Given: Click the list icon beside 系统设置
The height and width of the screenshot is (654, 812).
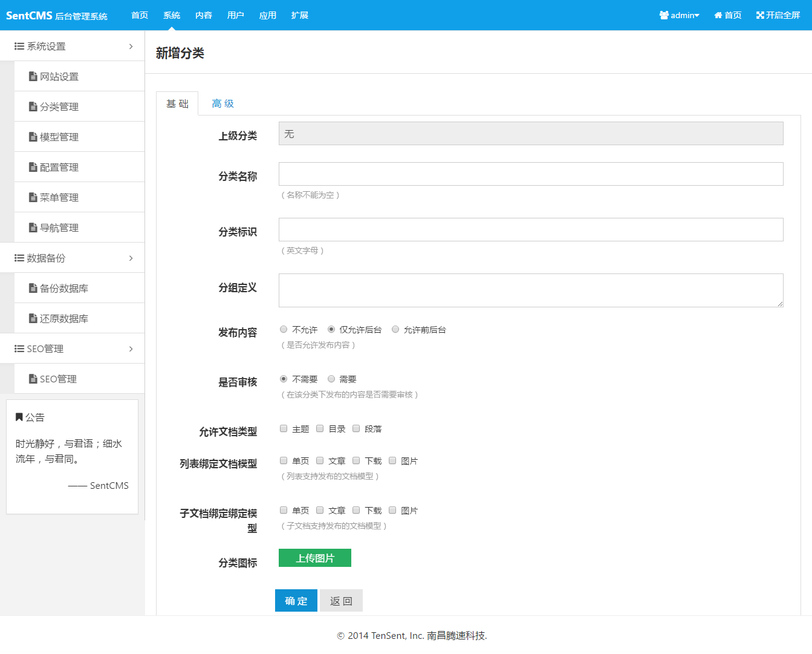Looking at the screenshot, I should (x=19, y=47).
